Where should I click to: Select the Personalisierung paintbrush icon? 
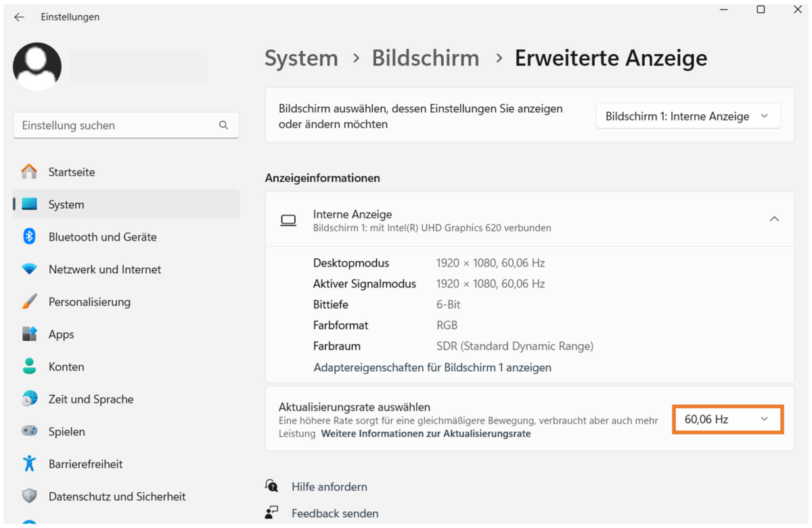tap(29, 302)
